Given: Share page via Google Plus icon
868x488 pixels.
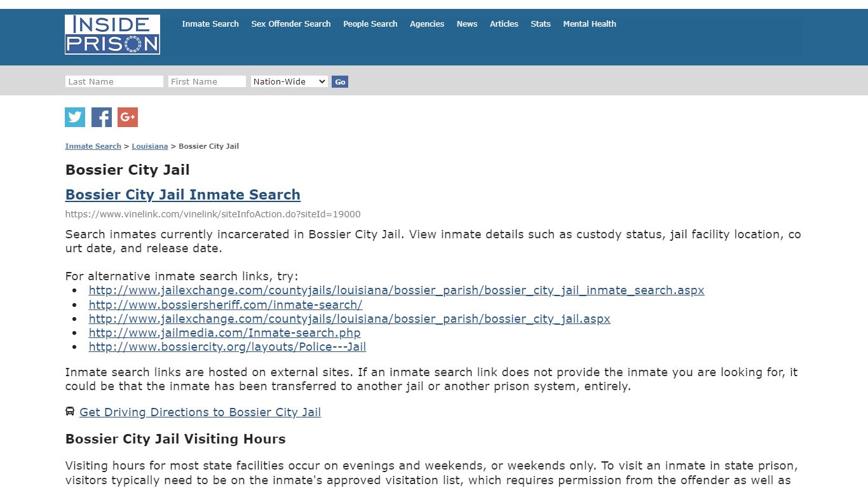Looking at the screenshot, I should click(128, 117).
